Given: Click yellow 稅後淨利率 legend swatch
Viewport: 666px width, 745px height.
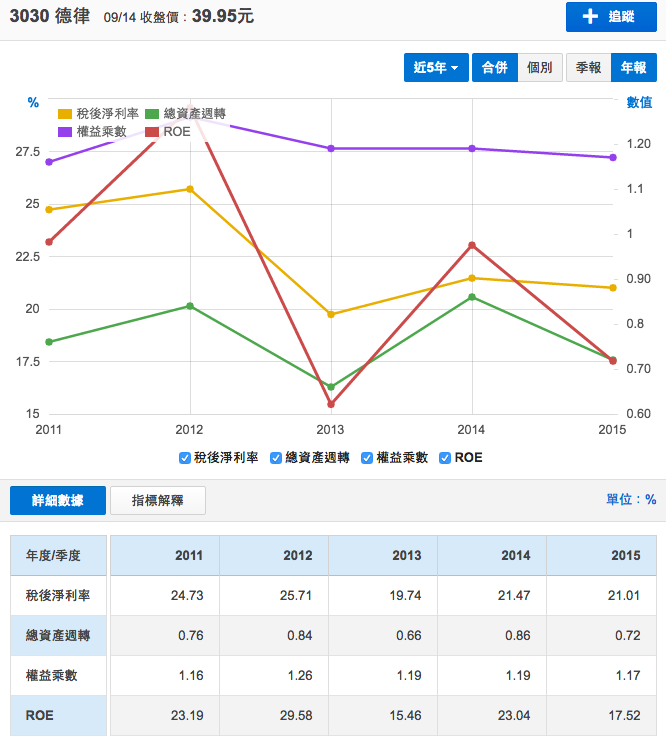Looking at the screenshot, I should pyautogui.click(x=65, y=114).
